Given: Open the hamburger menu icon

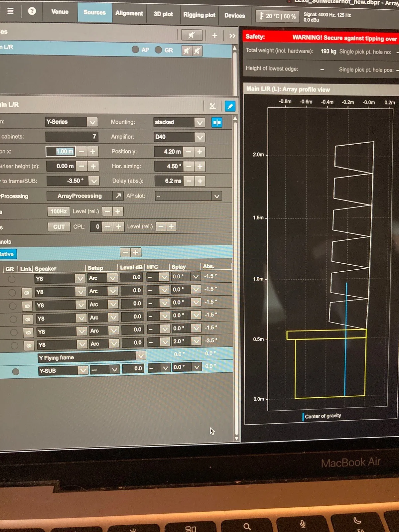Looking at the screenshot, I should [10, 11].
